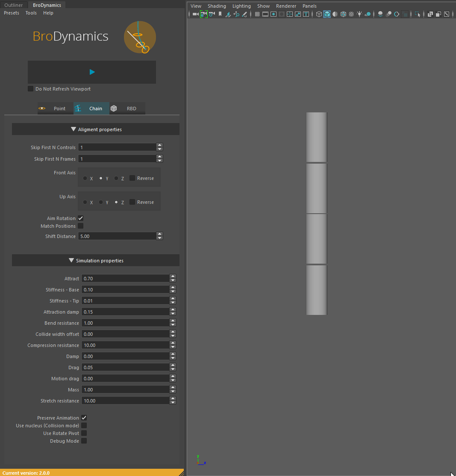Collapse the Simulation properties section
This screenshot has height=476, width=456.
click(x=96, y=261)
